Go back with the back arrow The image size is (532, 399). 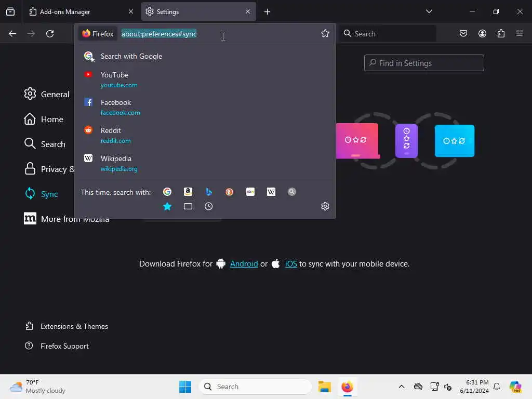[x=12, y=34]
